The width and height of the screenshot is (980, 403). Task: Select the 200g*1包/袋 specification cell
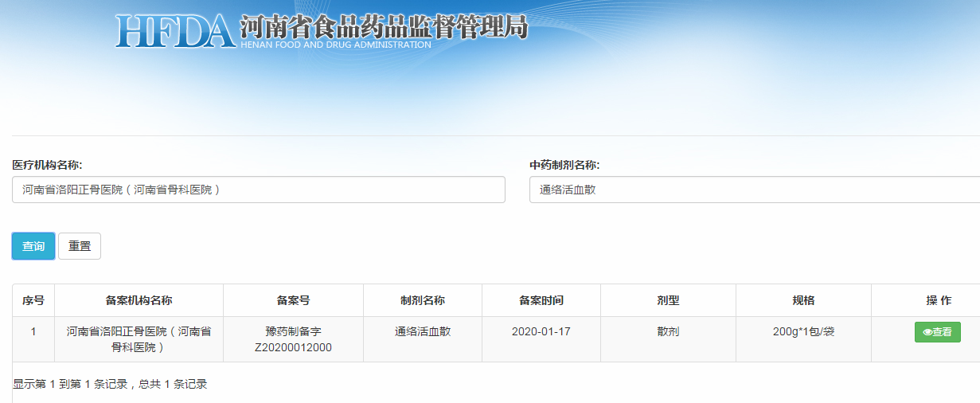click(803, 339)
